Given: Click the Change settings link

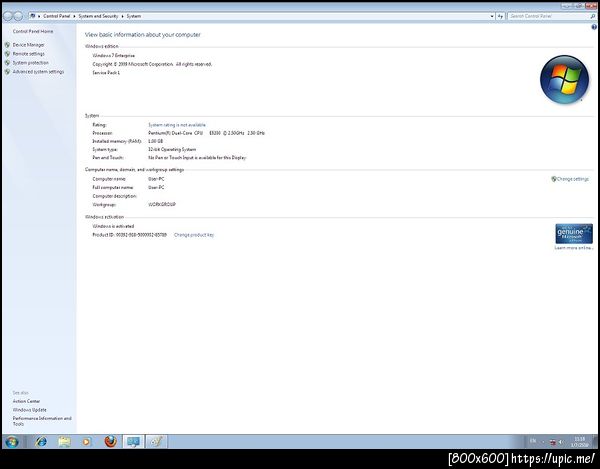Looking at the screenshot, I should coord(573,179).
